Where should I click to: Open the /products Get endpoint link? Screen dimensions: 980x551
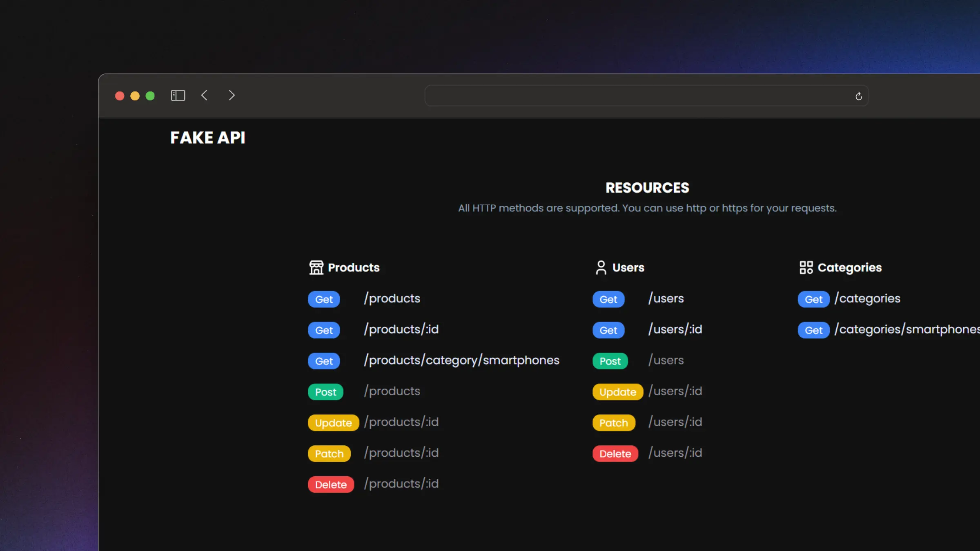pyautogui.click(x=392, y=299)
